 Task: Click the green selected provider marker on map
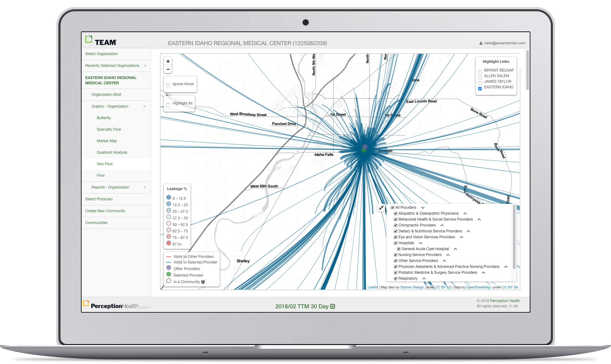(363, 150)
